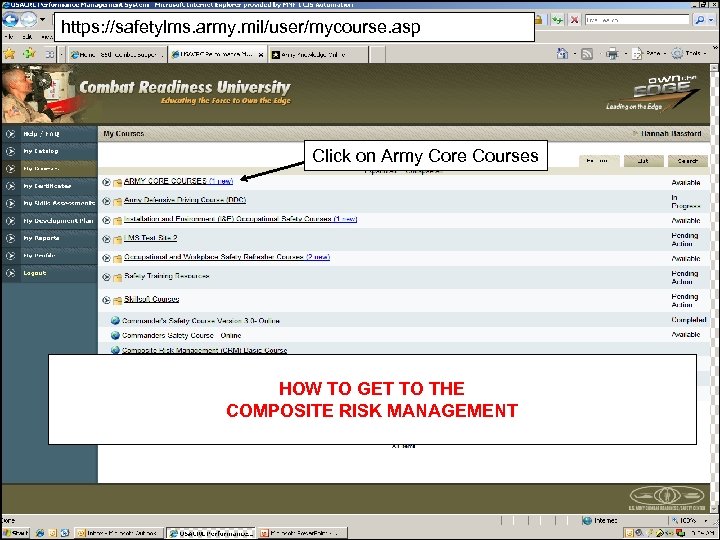Open Commanders Safety Course - Online
The height and width of the screenshot is (540, 720).
(181, 335)
